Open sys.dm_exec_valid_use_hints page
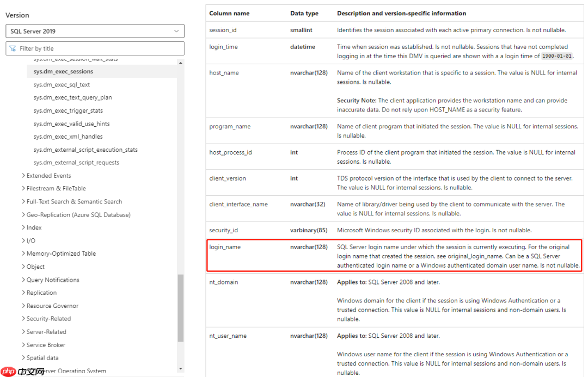 tap(71, 123)
